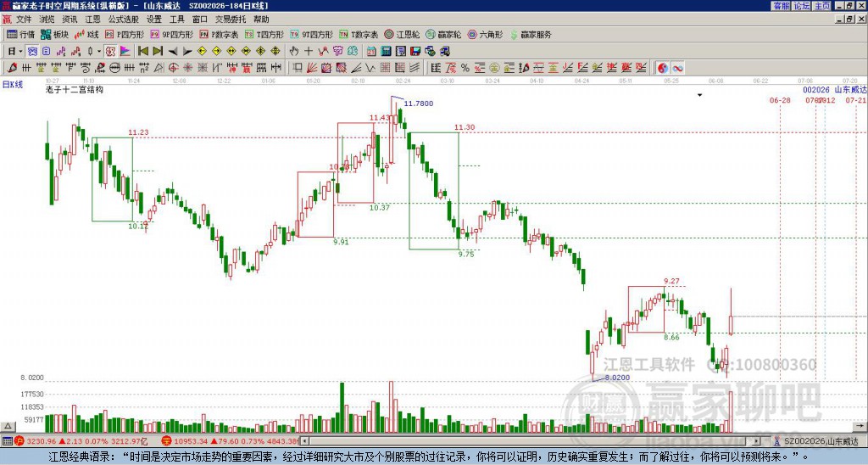Click the save floppy disk icon
The height and width of the screenshot is (465, 868).
point(415,52)
